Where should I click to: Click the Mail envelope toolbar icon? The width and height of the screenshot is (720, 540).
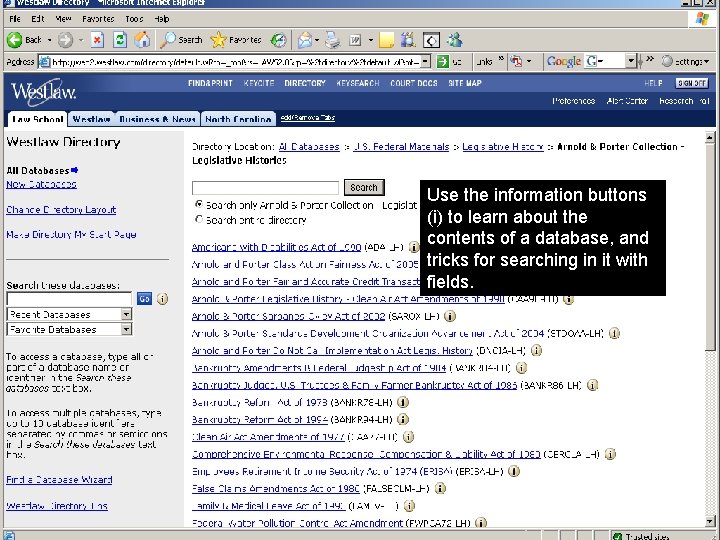pos(305,40)
